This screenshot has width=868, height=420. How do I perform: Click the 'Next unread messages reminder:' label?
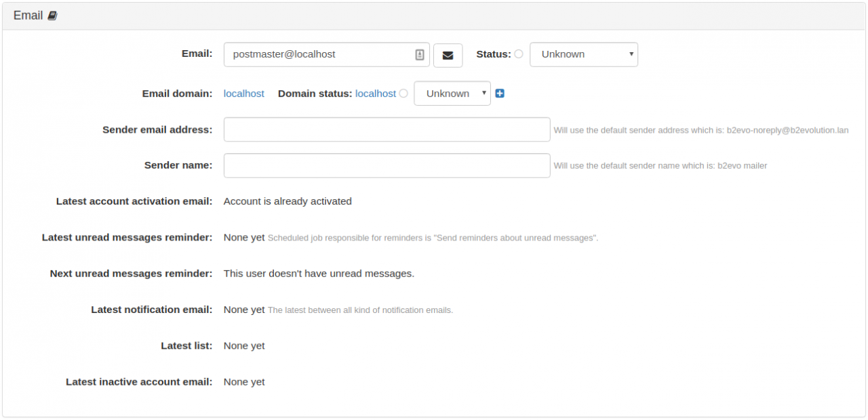tap(131, 274)
